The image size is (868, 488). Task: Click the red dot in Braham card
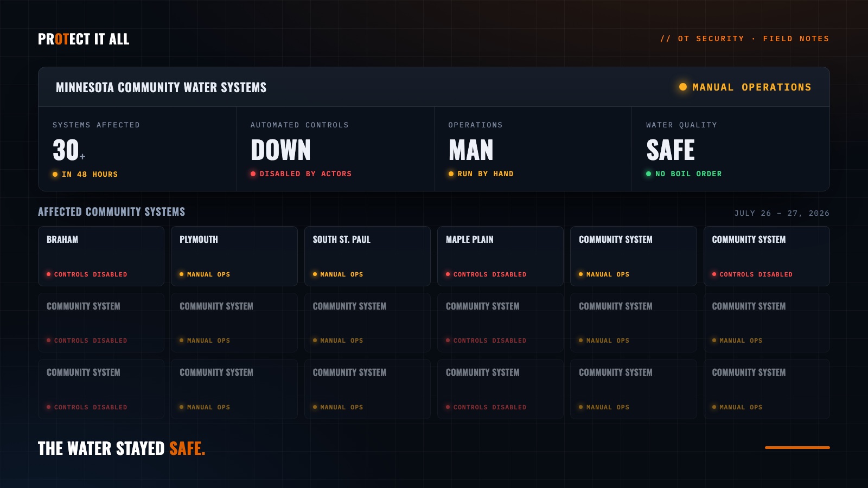(x=49, y=274)
